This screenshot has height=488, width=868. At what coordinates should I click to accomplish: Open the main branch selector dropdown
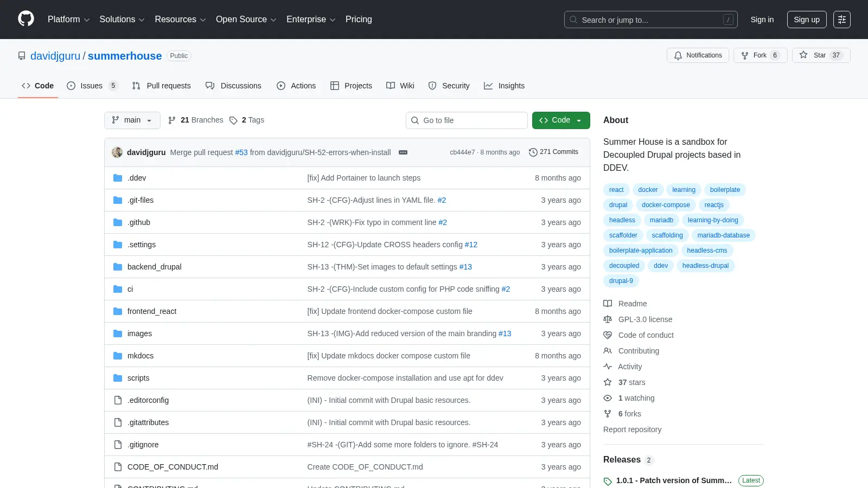click(132, 120)
